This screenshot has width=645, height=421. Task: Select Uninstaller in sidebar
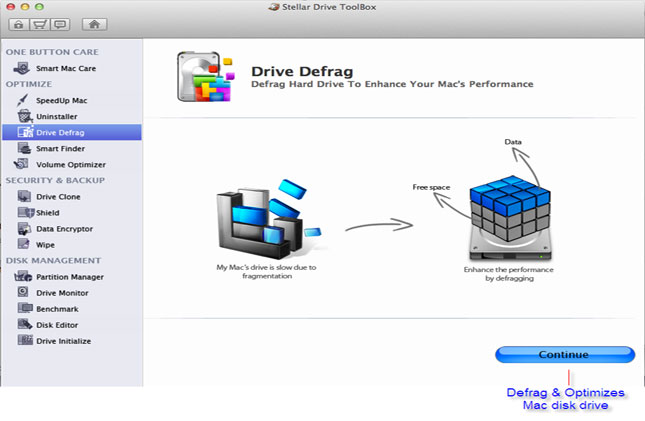pos(57,116)
